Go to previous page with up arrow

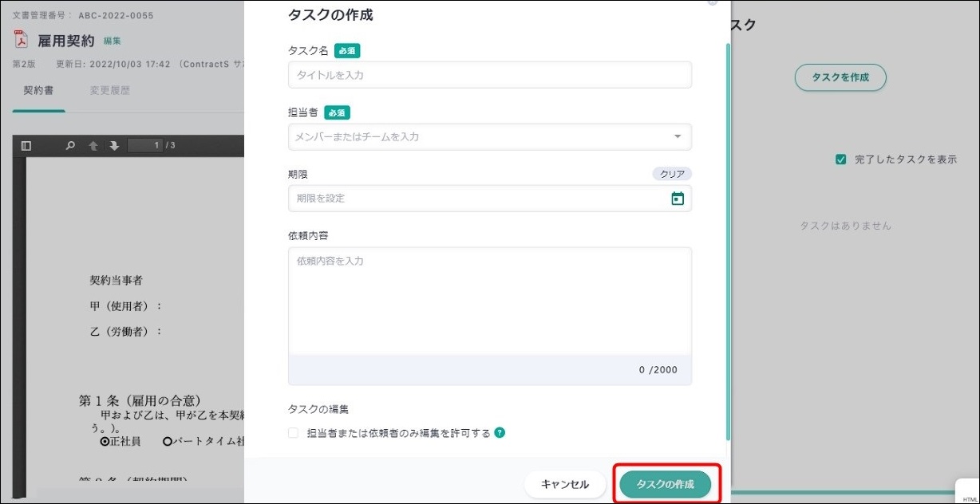[x=93, y=145]
